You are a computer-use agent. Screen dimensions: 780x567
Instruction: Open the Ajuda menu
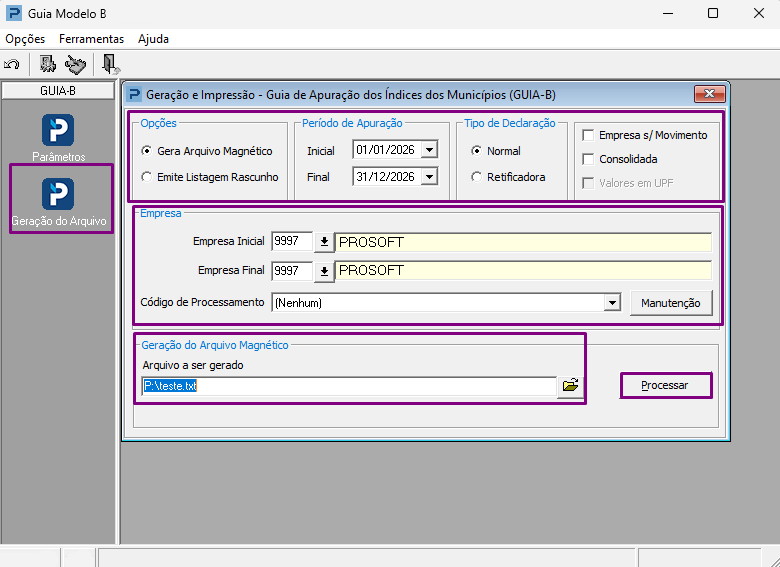point(153,39)
